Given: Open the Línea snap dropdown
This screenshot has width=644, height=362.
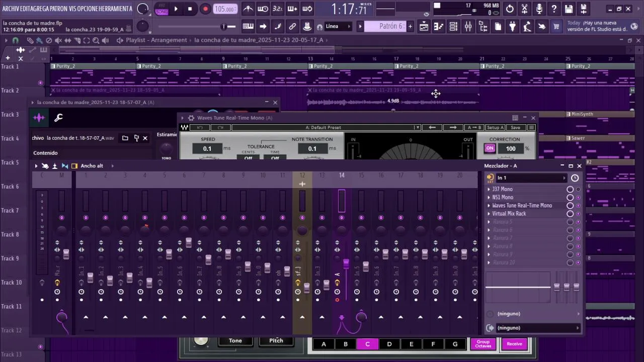Looking at the screenshot, I should pyautogui.click(x=338, y=27).
